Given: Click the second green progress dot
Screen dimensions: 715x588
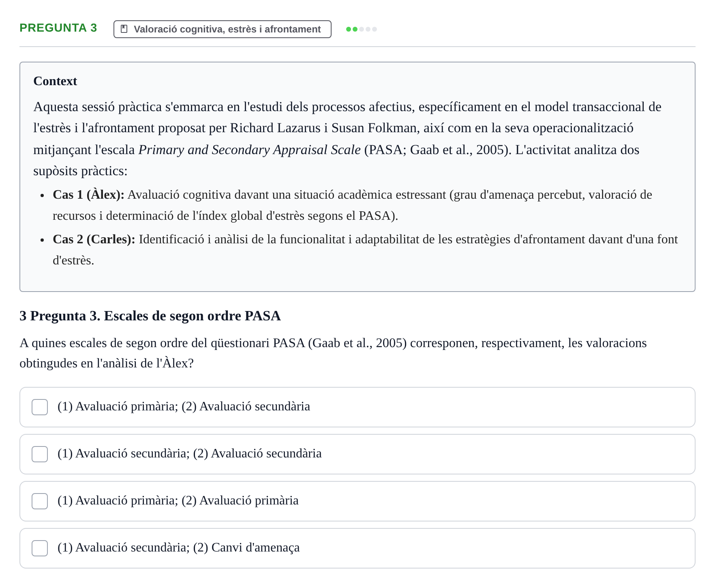Looking at the screenshot, I should pyautogui.click(x=355, y=29).
